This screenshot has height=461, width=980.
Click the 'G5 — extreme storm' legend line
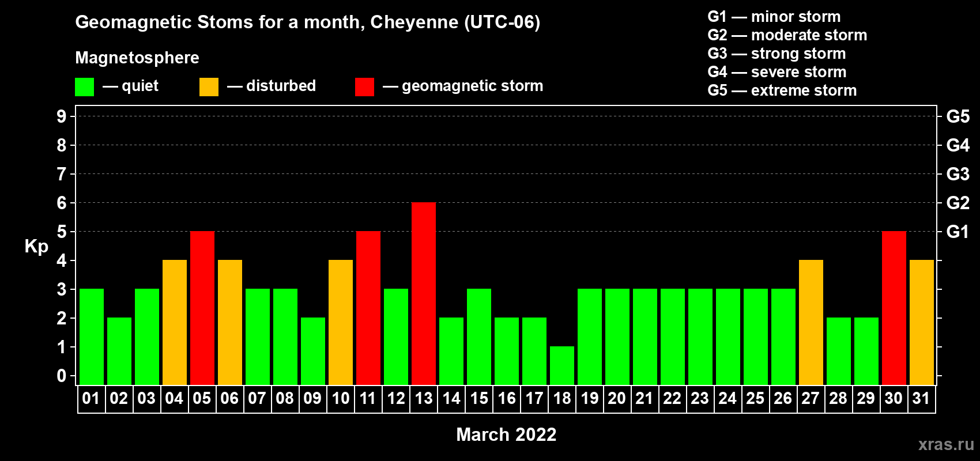pos(782,90)
